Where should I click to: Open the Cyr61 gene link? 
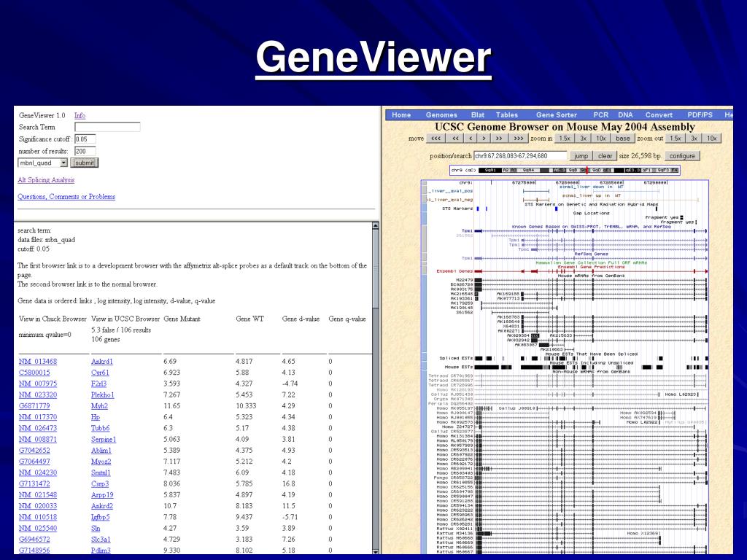click(x=100, y=373)
